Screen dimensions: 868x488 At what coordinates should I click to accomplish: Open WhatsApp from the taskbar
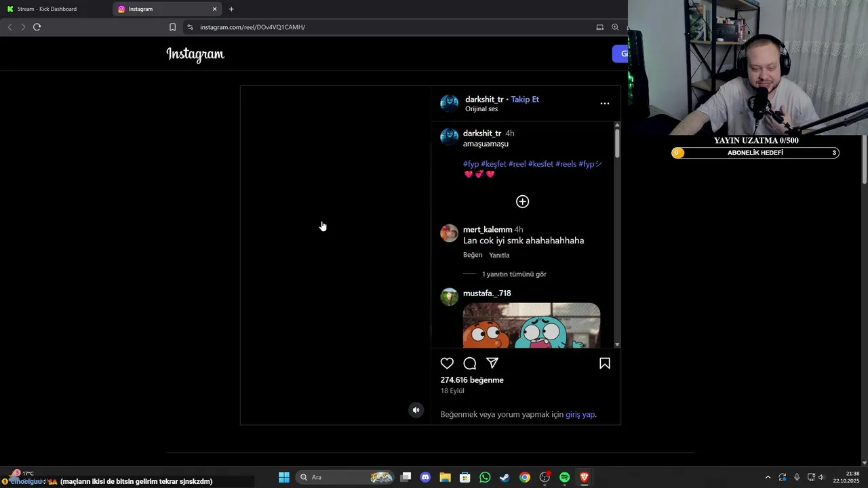pyautogui.click(x=485, y=477)
